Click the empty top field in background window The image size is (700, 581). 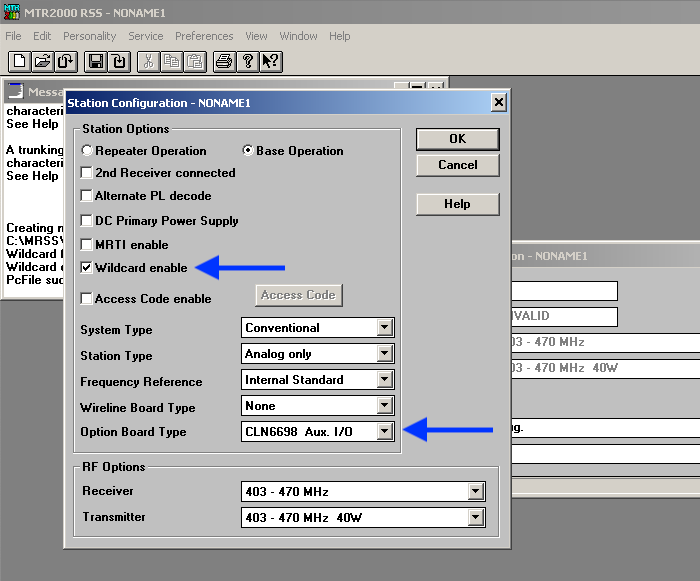click(564, 291)
